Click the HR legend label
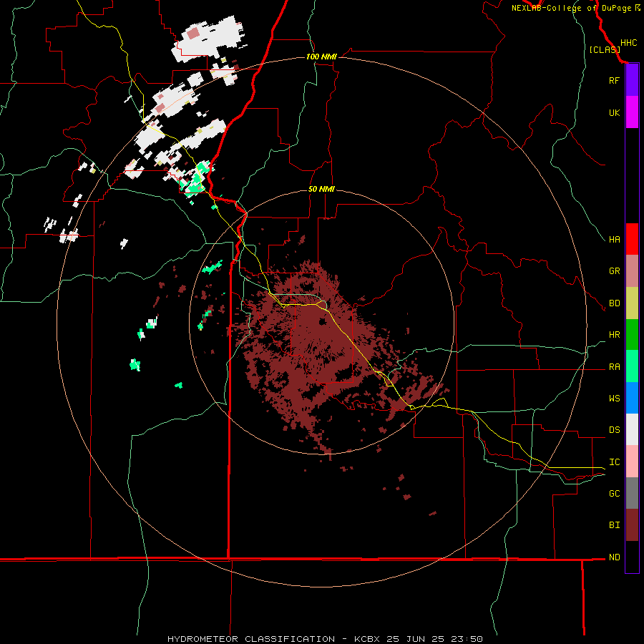The image size is (644, 644). click(615, 335)
